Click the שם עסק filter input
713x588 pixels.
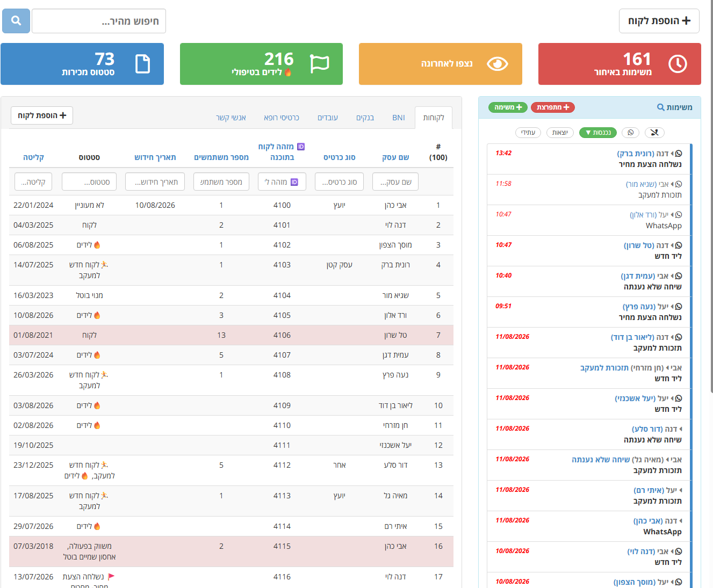point(395,182)
